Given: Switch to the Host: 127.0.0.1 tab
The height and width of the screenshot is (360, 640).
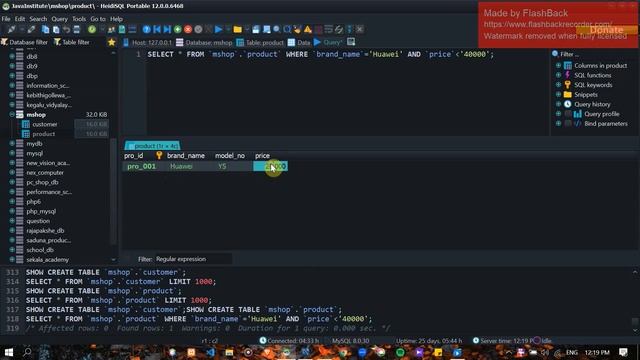Looking at the screenshot, I should 147,42.
